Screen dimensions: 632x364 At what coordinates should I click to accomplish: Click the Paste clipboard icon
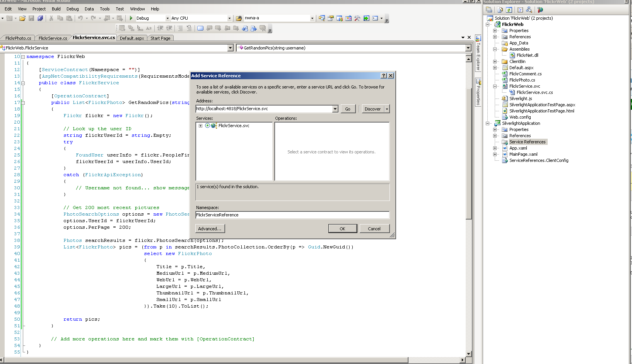pyautogui.click(x=69, y=18)
